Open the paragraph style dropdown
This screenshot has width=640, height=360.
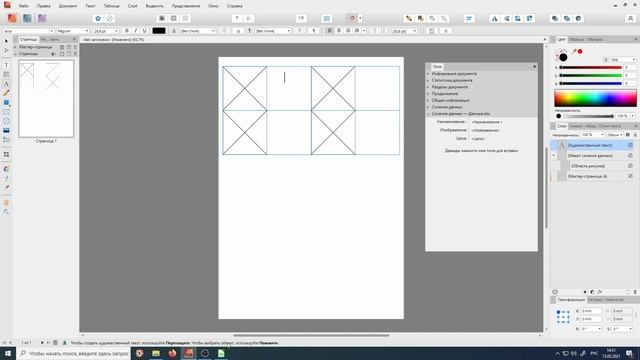click(273, 31)
